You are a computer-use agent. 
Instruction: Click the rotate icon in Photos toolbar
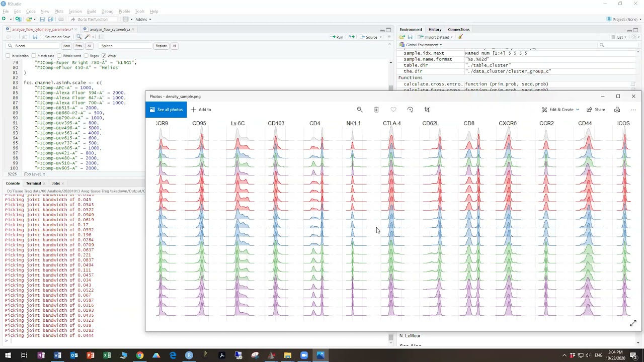[x=410, y=110]
